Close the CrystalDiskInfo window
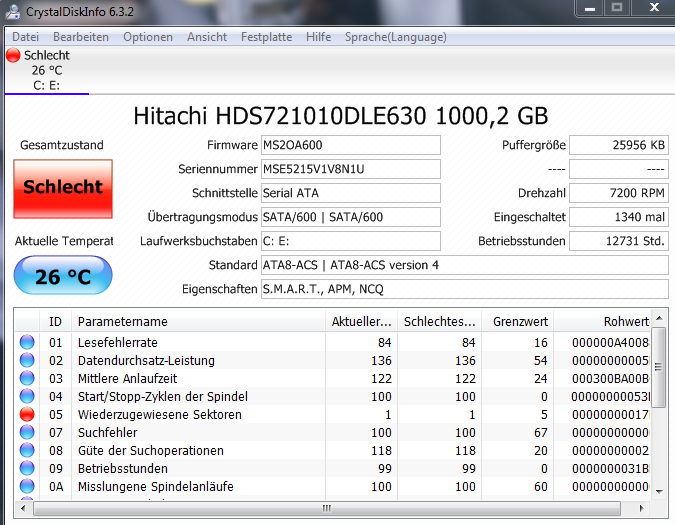The height and width of the screenshot is (525, 675). click(654, 8)
